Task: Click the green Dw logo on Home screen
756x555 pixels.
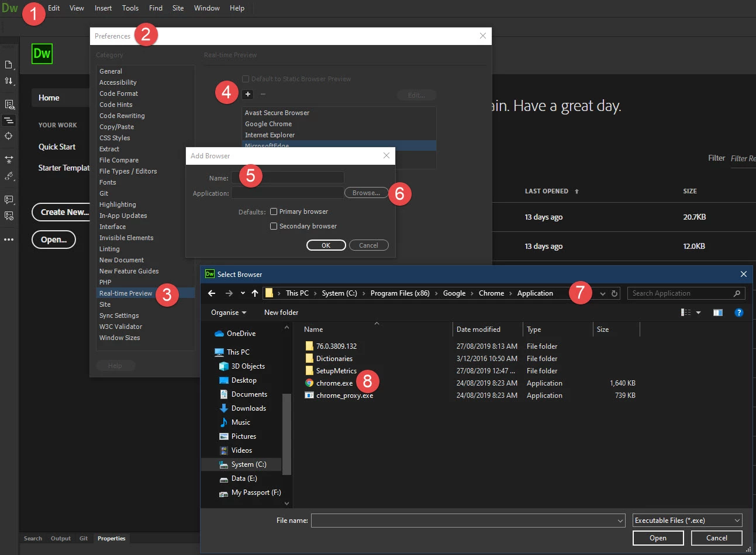Action: point(42,54)
